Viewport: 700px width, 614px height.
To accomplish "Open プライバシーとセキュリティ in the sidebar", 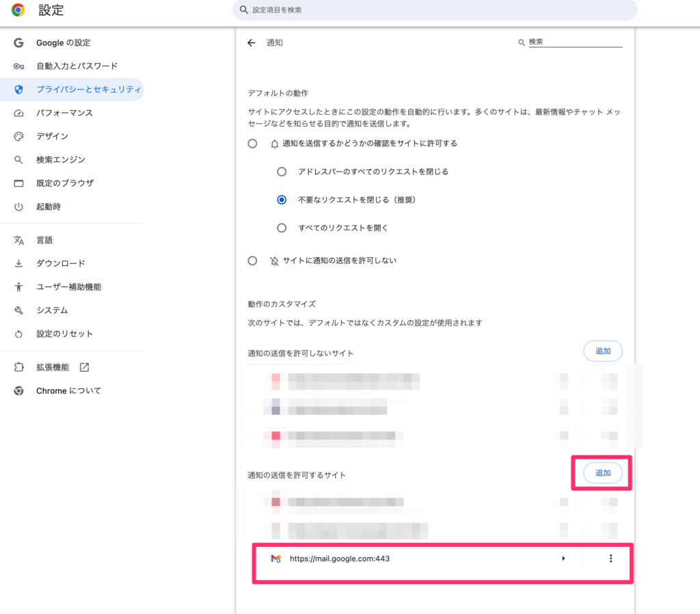I will tap(75, 90).
